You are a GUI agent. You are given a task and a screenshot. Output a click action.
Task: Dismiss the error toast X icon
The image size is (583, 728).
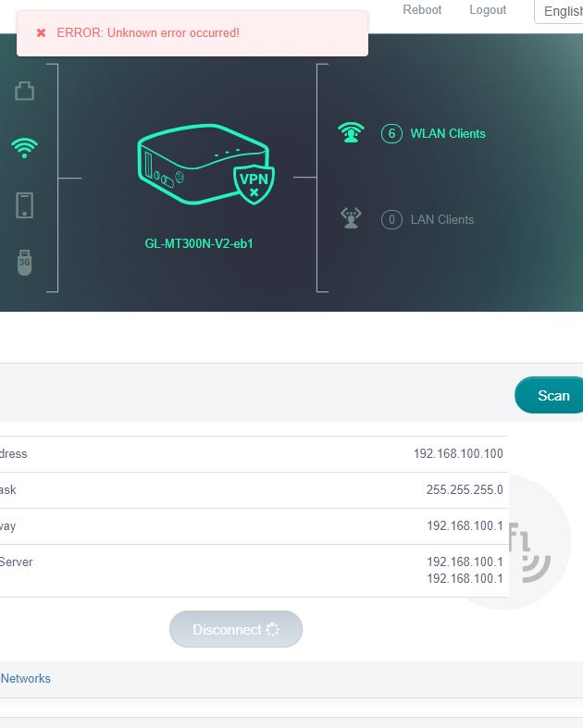coord(41,33)
